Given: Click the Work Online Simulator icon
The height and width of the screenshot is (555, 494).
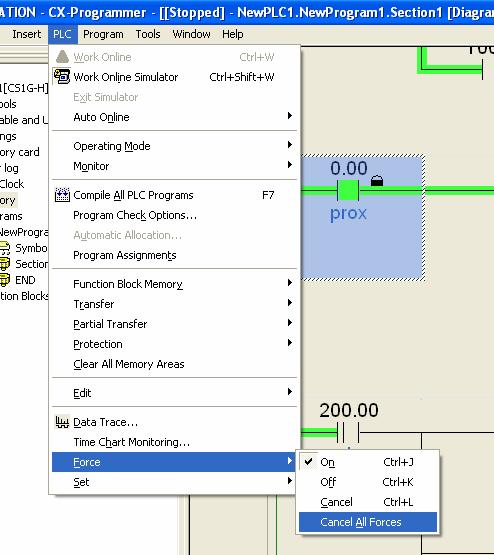Looking at the screenshot, I should (62, 77).
